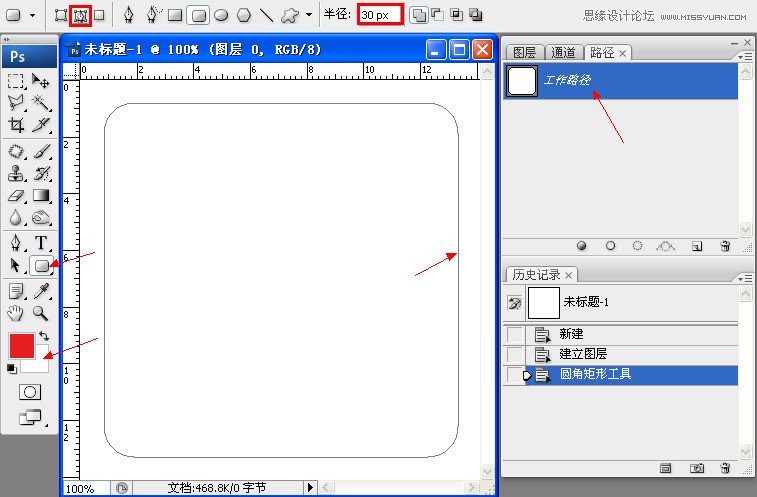Select the 建立图层 history state
Image resolution: width=757 pixels, height=497 pixels.
pyautogui.click(x=583, y=354)
